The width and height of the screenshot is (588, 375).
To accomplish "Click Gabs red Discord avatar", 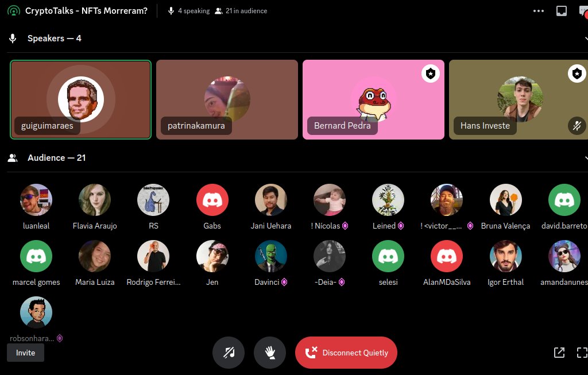I will 212,200.
